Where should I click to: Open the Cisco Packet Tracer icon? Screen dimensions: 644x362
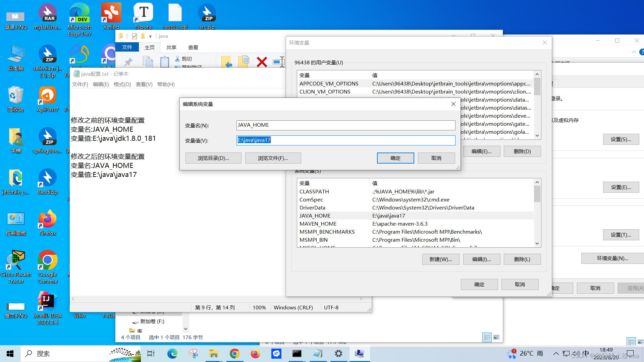(16, 267)
